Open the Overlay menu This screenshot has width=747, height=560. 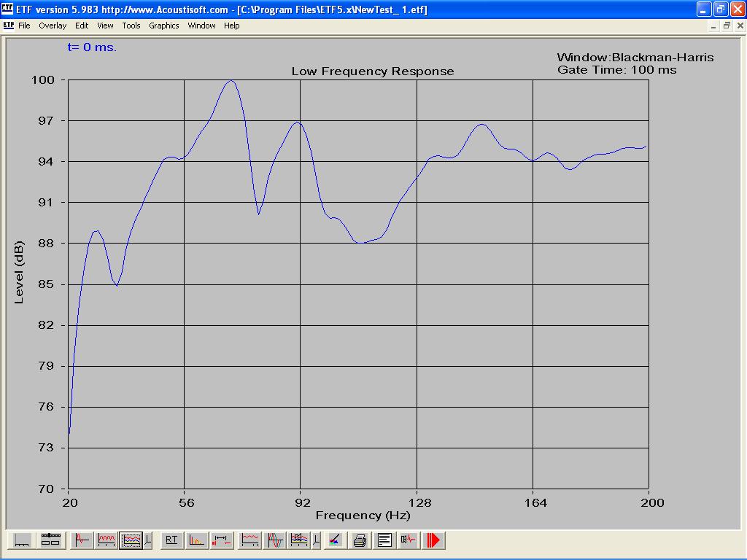tap(53, 26)
